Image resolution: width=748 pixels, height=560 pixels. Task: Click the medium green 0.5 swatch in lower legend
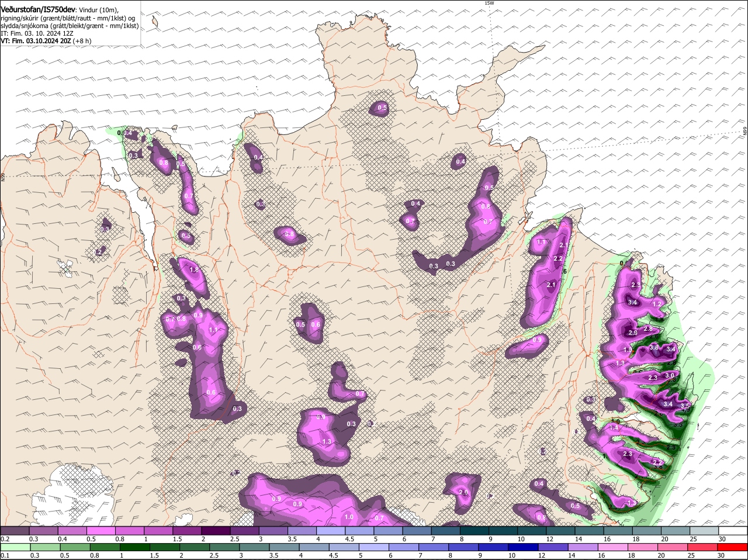[75, 547]
